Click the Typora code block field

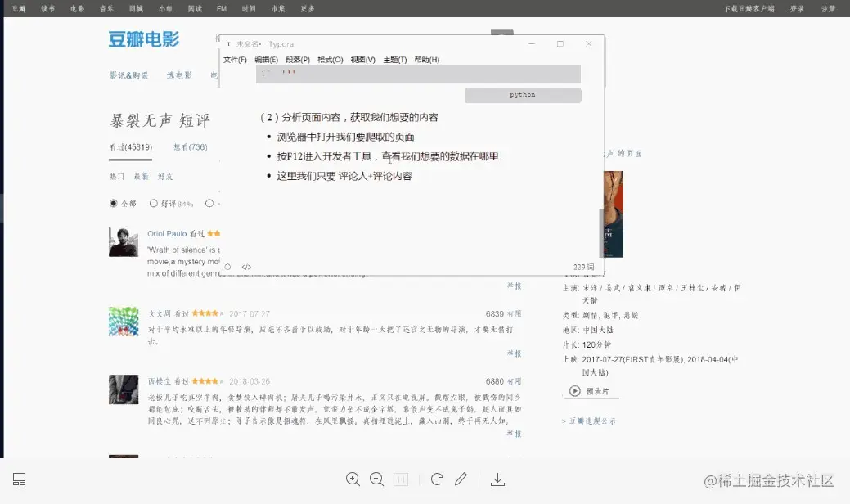[418, 74]
